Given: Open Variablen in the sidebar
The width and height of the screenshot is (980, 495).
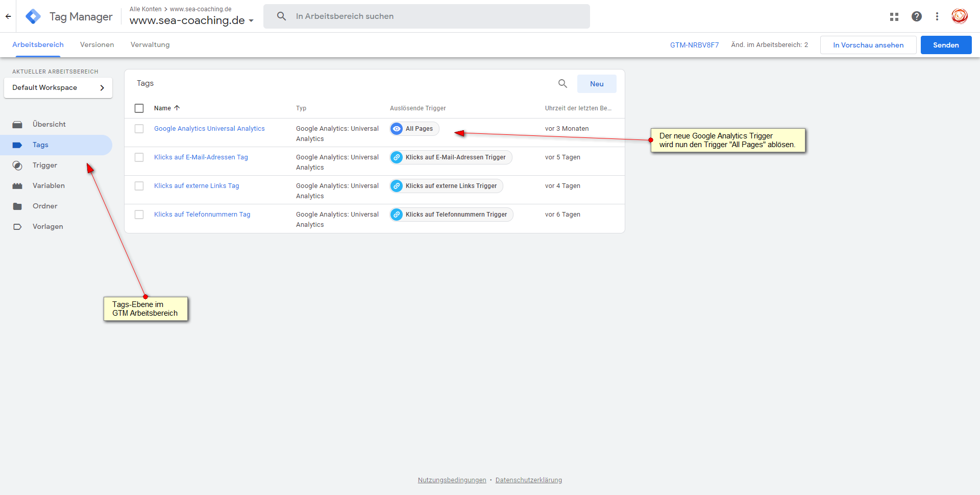Looking at the screenshot, I should [48, 186].
